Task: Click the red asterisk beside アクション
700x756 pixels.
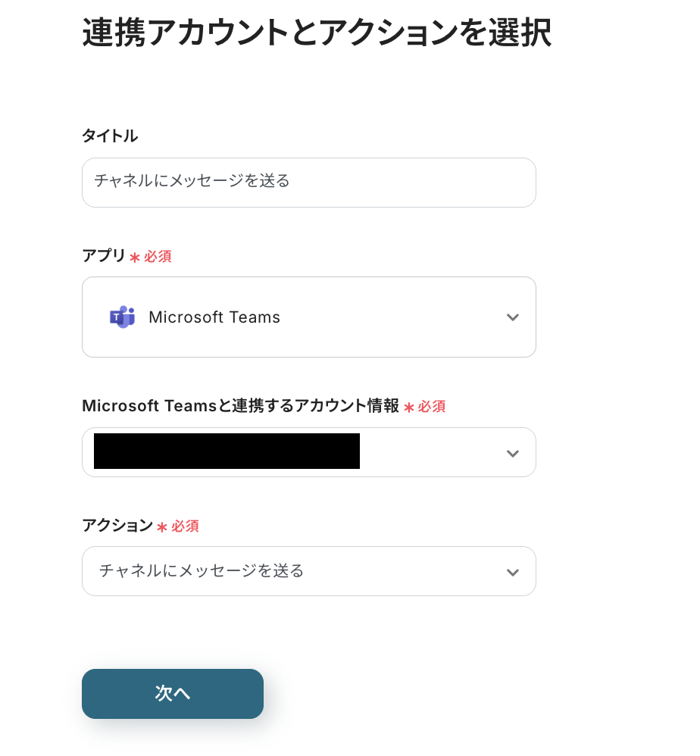Action: 162,527
